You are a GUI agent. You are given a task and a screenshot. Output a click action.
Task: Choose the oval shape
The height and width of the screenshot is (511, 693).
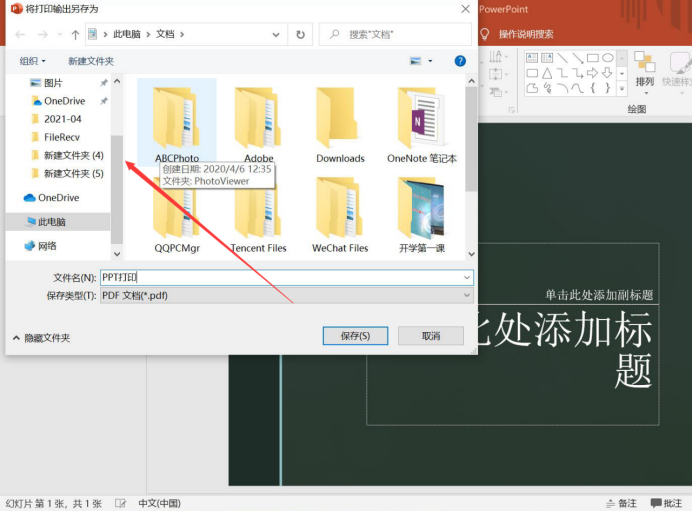pos(608,58)
